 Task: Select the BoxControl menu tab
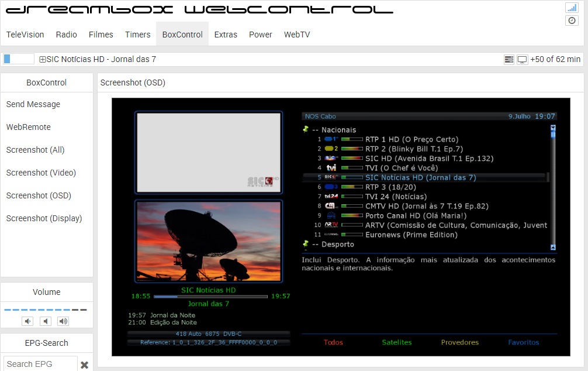coord(182,35)
